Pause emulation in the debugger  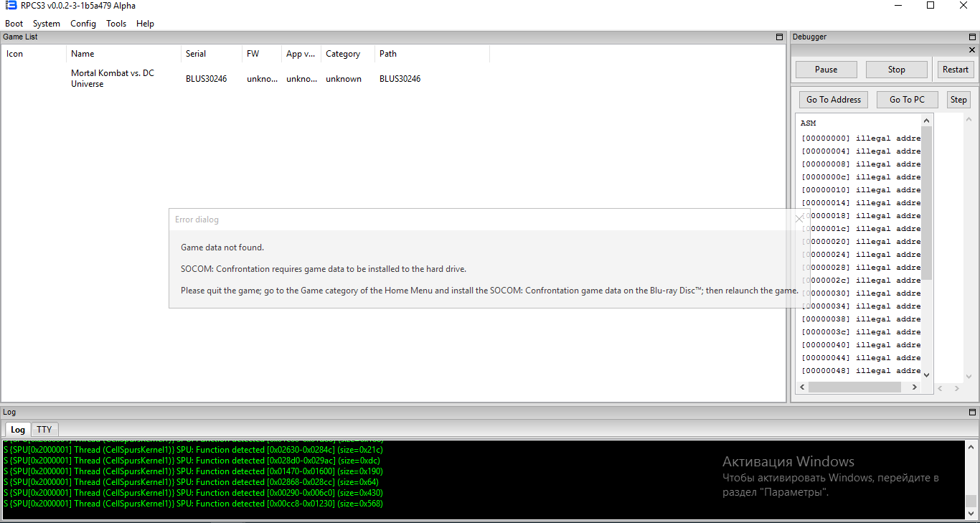(826, 70)
